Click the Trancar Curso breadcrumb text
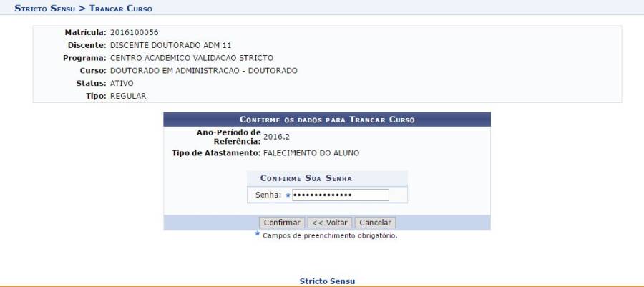 click(x=120, y=8)
